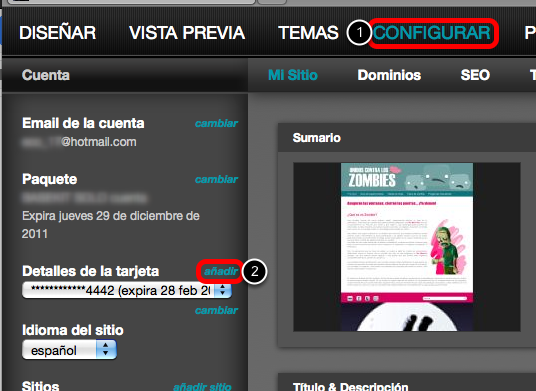Click cambiar next to Paquete
Image resolution: width=536 pixels, height=391 pixels.
216,179
